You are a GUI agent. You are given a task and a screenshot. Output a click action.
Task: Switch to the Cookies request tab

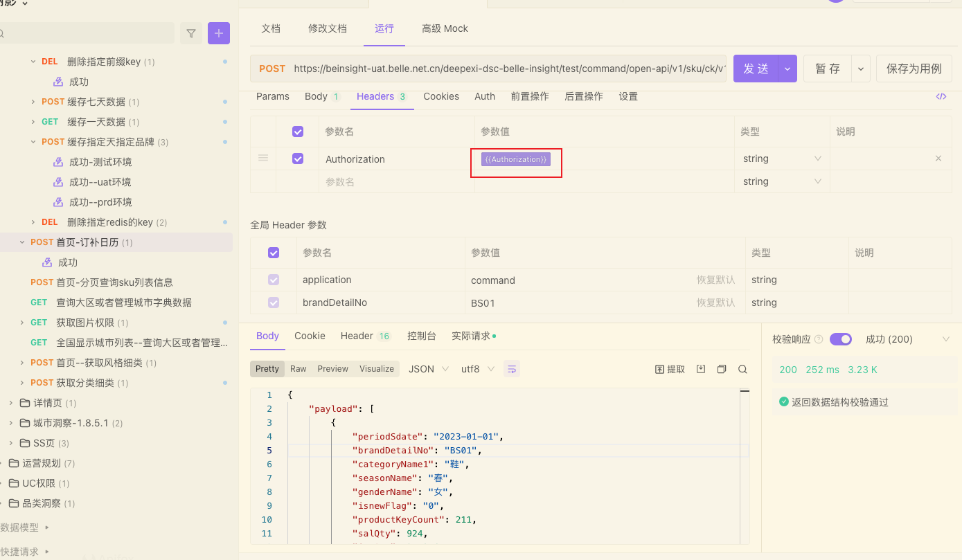coord(441,96)
